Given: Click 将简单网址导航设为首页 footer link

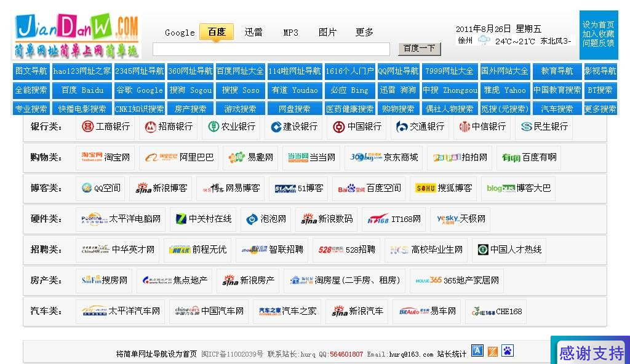Looking at the screenshot, I should pos(156,354).
